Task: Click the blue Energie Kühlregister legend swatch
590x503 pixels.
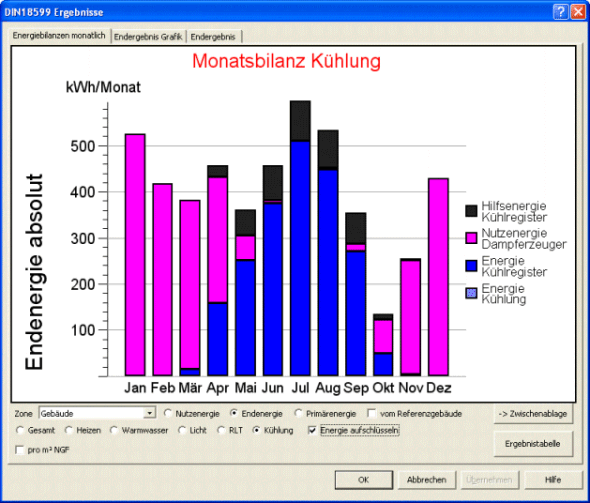Action: pos(471,266)
